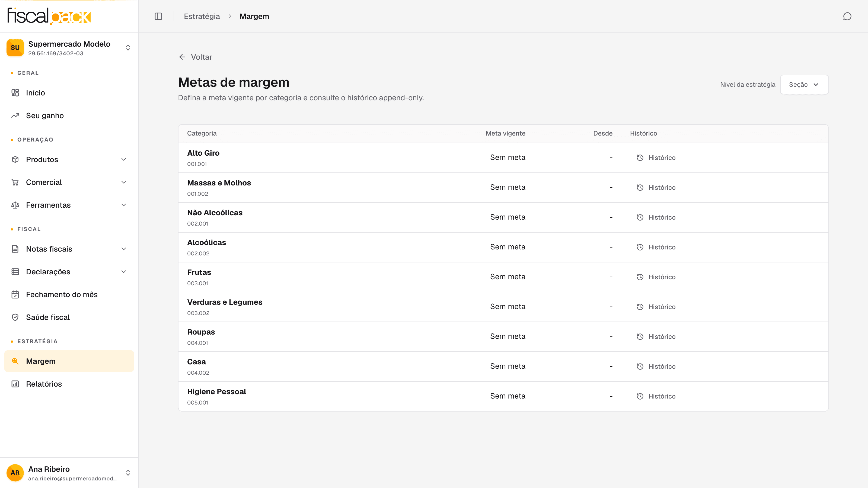Open Histórico for Higiene Pessoal

tap(656, 396)
